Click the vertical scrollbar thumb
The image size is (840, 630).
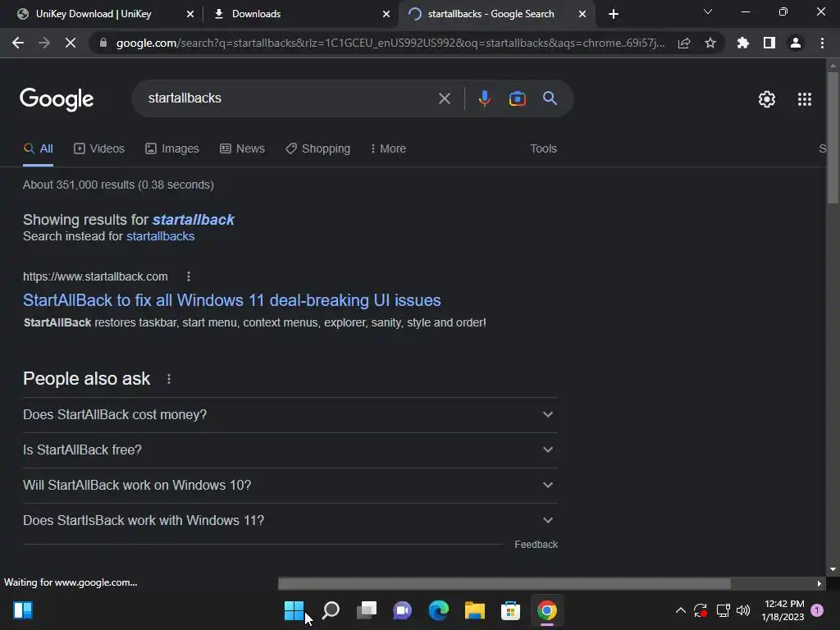(833, 138)
